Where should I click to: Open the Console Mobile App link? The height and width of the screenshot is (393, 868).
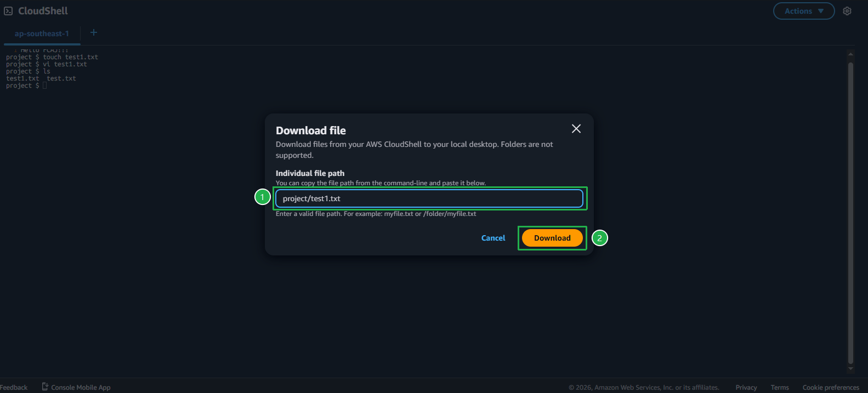[76, 387]
